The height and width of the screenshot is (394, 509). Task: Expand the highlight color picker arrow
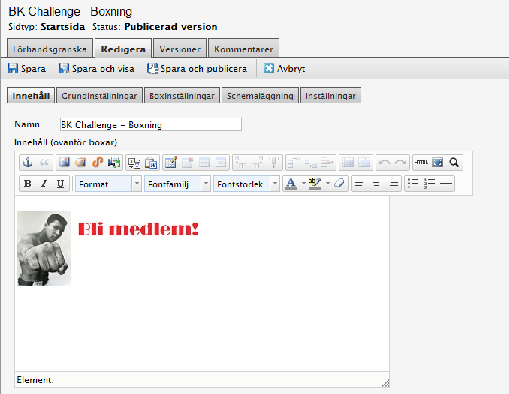click(x=328, y=183)
